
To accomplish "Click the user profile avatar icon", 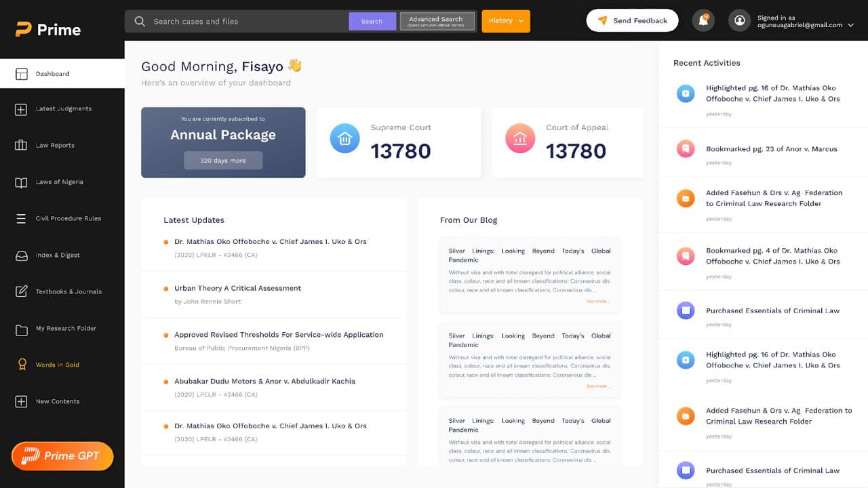I will click(x=739, y=21).
